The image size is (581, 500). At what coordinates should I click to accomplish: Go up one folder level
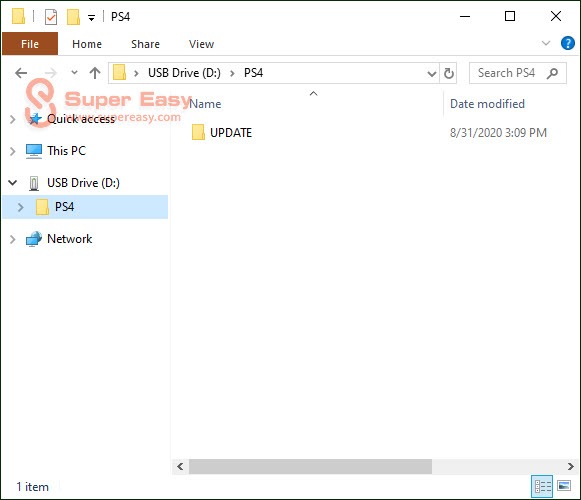[95, 73]
